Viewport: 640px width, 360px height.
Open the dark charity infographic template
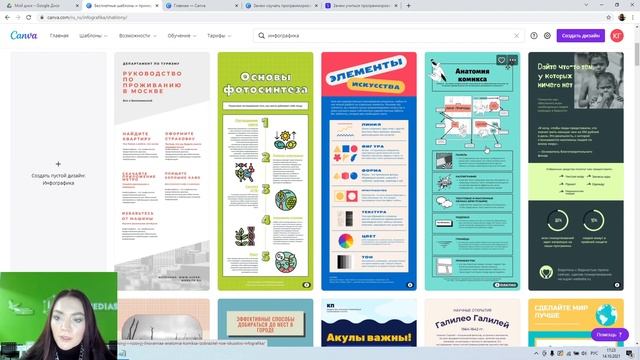576,171
